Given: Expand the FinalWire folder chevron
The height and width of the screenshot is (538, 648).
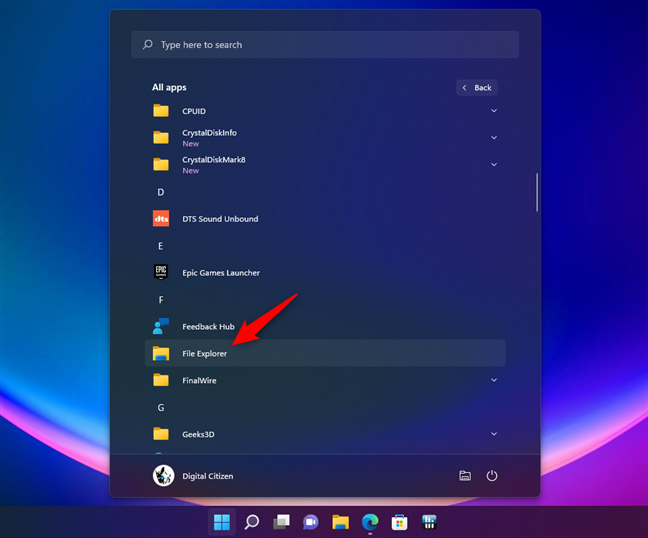Looking at the screenshot, I should tap(494, 380).
